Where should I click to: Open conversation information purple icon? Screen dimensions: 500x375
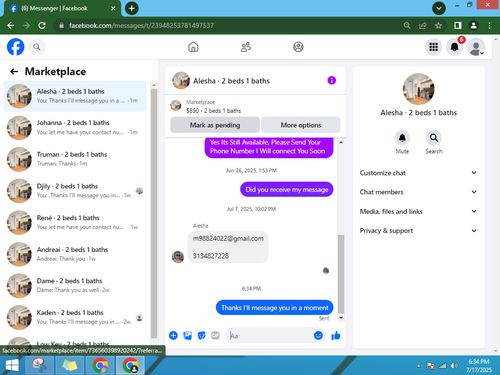point(332,80)
